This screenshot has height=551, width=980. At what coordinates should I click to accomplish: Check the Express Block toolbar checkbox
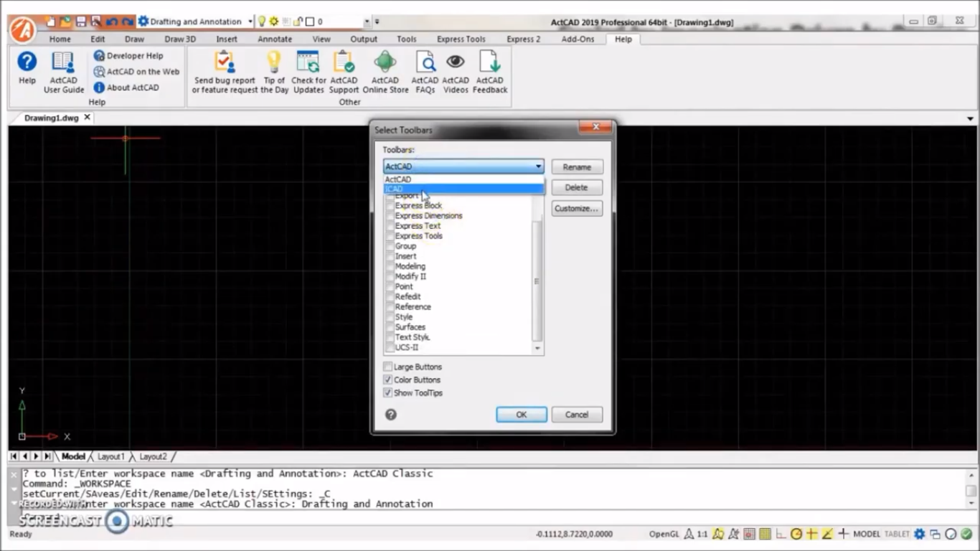(x=390, y=205)
